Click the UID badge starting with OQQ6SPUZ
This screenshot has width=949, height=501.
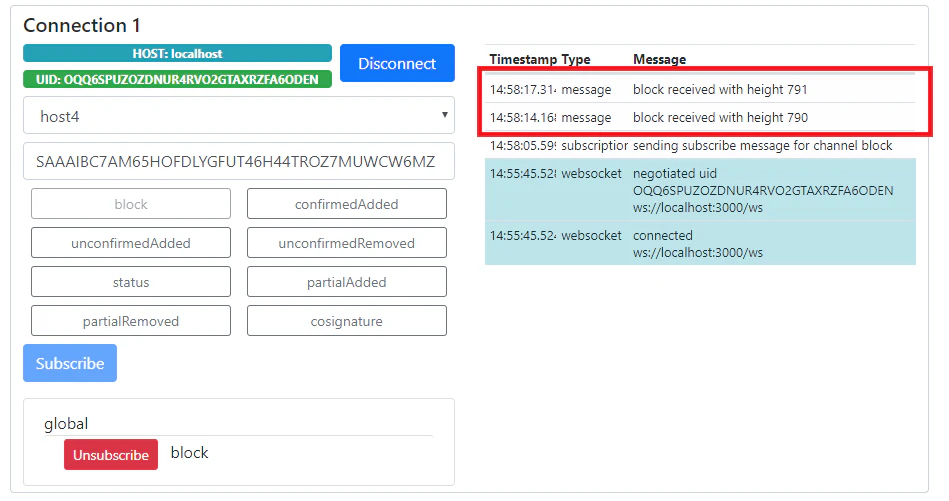(x=177, y=79)
